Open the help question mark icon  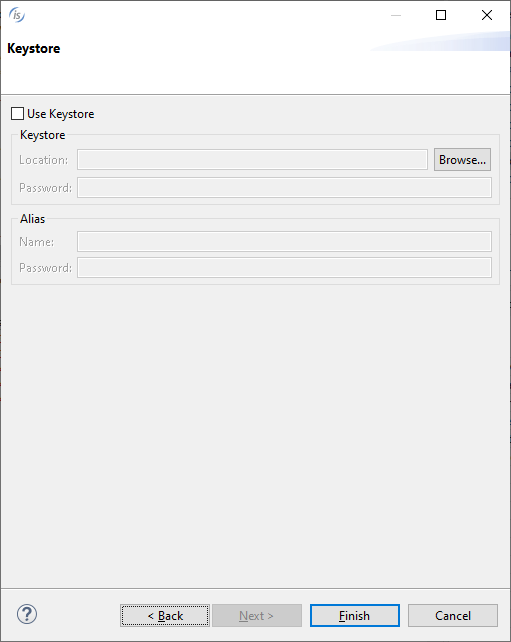click(27, 614)
